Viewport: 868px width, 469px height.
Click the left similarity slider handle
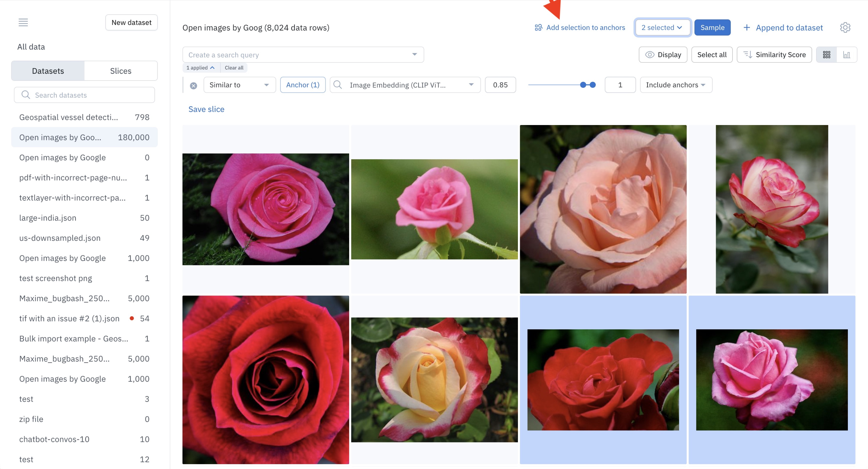(x=583, y=85)
